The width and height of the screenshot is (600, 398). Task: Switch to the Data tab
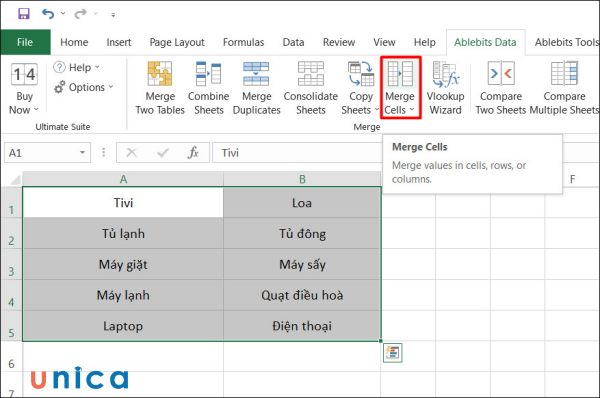(293, 42)
